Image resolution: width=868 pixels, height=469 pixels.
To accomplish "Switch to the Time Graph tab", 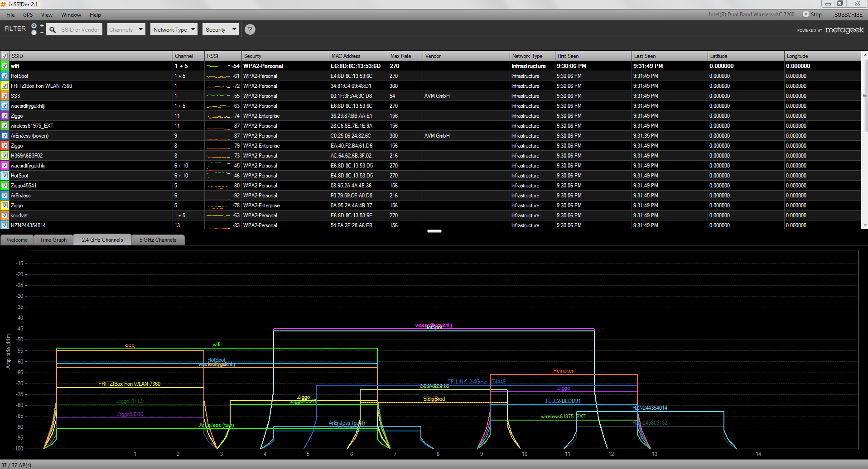I will click(53, 240).
